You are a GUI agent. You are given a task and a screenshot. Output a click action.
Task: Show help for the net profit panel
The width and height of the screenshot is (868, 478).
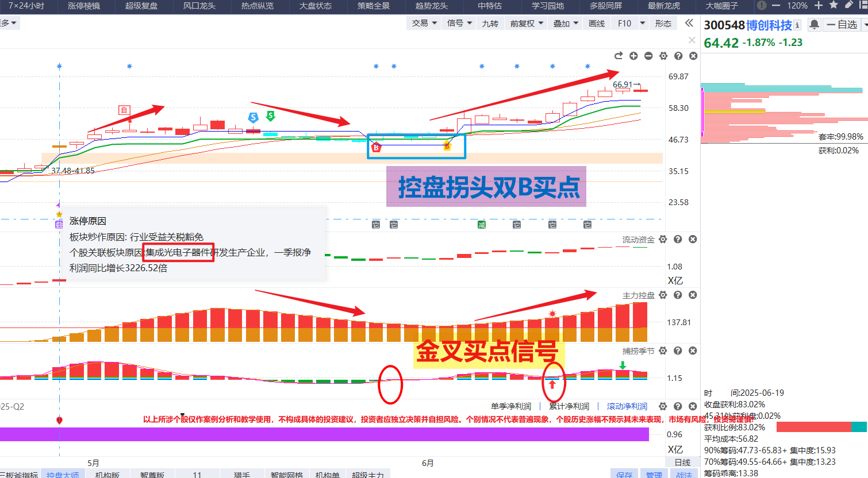coord(678,406)
